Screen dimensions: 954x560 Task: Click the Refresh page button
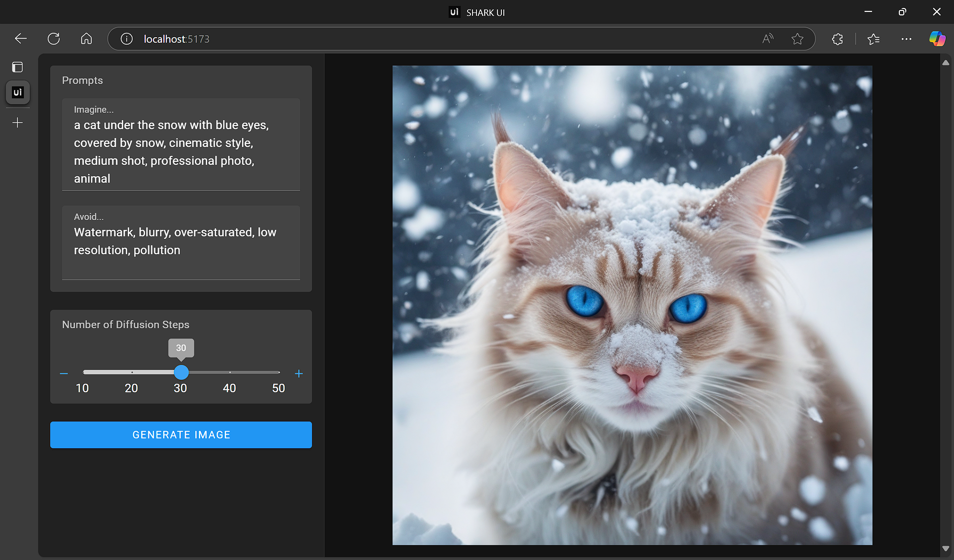tap(53, 38)
